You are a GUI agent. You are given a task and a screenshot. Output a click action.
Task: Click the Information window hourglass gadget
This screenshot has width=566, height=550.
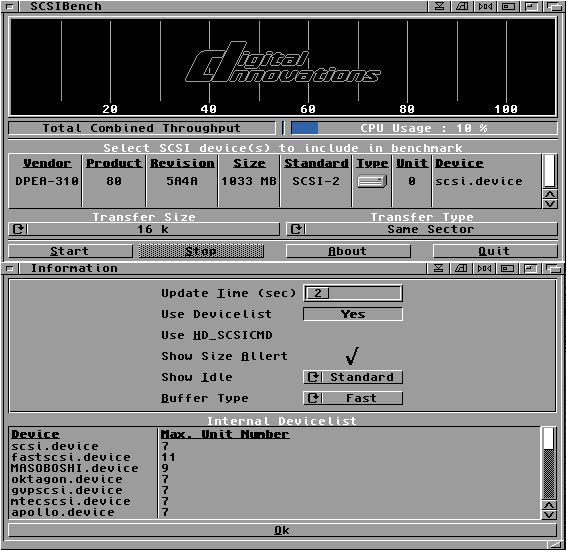point(439,268)
